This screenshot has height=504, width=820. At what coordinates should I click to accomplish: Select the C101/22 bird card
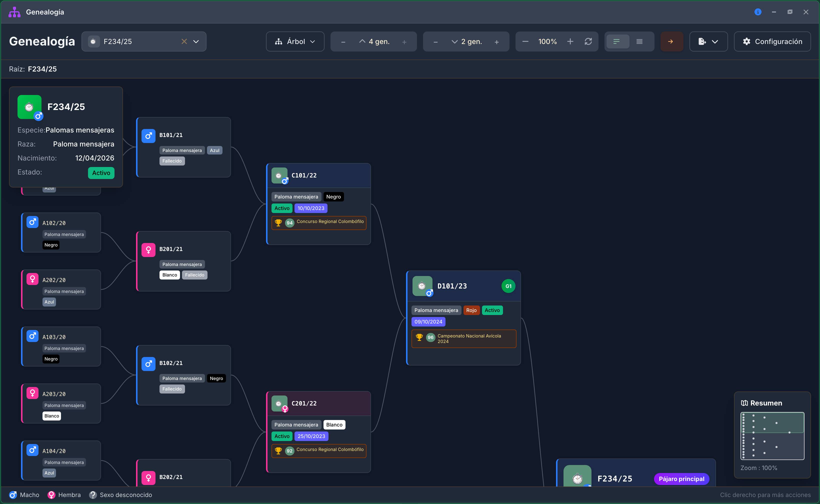pyautogui.click(x=318, y=204)
